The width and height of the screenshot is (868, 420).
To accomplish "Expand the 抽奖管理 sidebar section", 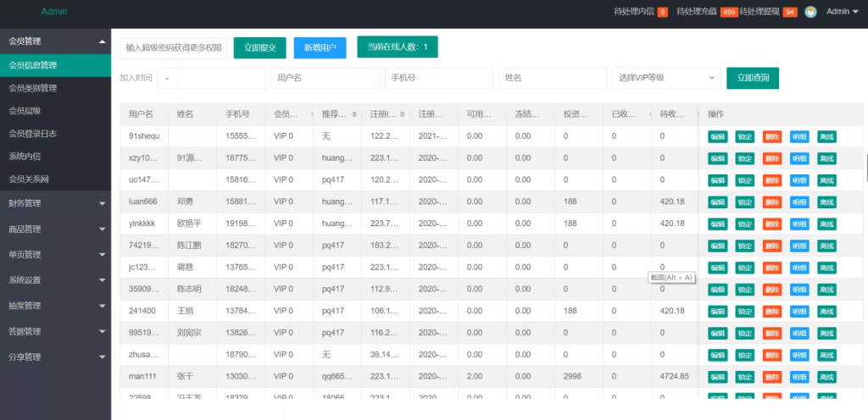I will coord(55,306).
